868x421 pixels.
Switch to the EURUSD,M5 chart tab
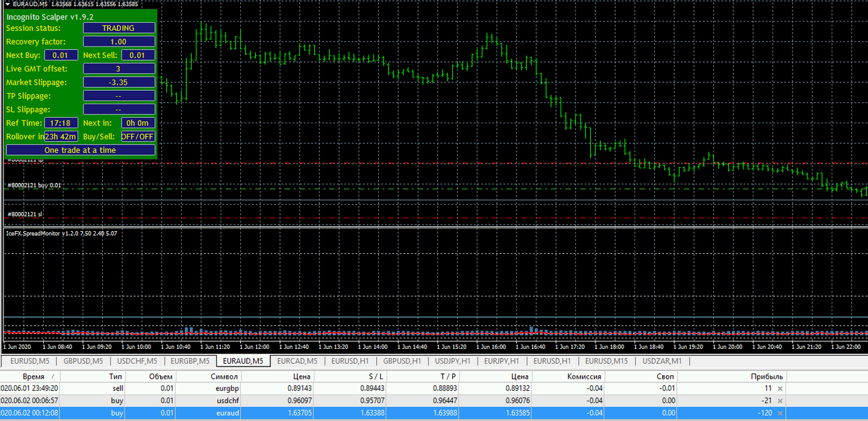click(x=31, y=361)
